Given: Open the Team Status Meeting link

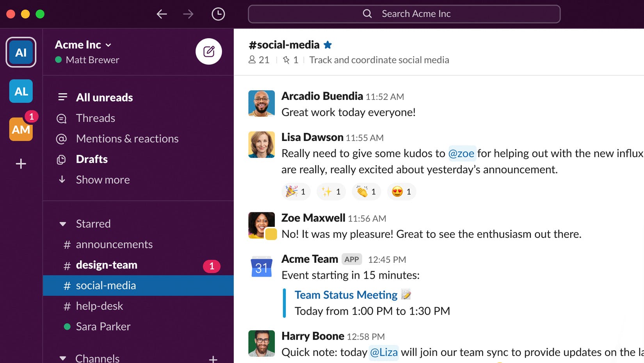Looking at the screenshot, I should tap(346, 295).
